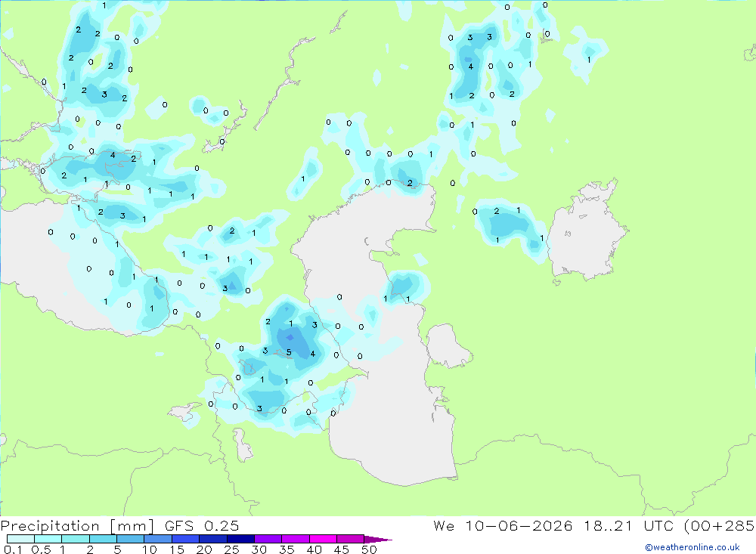Select the 25–30 mm navy legend swatch
The image size is (756, 554).
(240, 539)
